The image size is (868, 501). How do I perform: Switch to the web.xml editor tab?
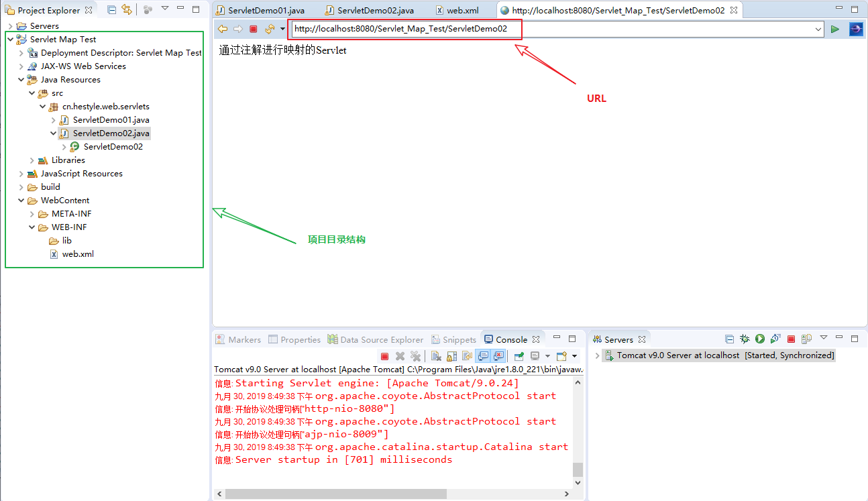pos(463,10)
